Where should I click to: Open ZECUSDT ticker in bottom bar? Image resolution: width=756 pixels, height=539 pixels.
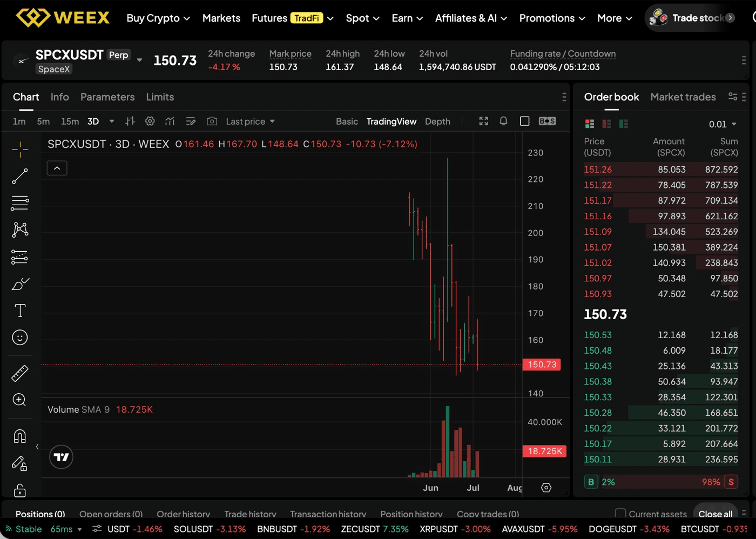[x=375, y=529]
